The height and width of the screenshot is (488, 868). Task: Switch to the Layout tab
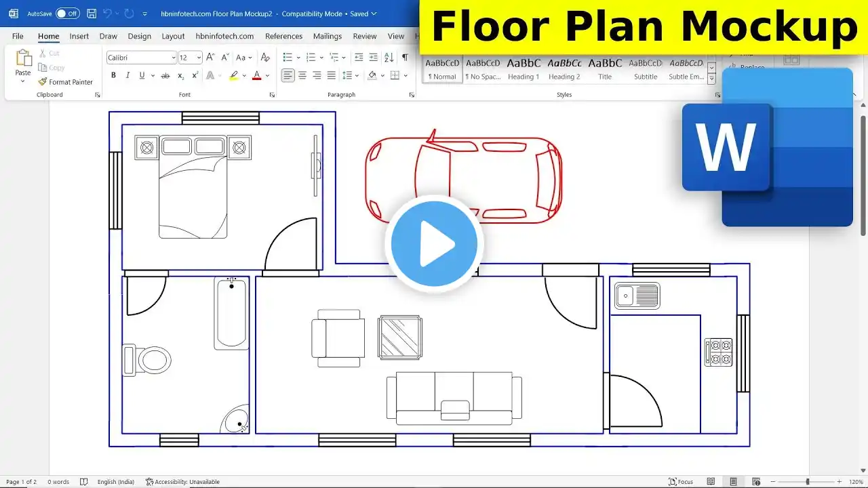[173, 36]
